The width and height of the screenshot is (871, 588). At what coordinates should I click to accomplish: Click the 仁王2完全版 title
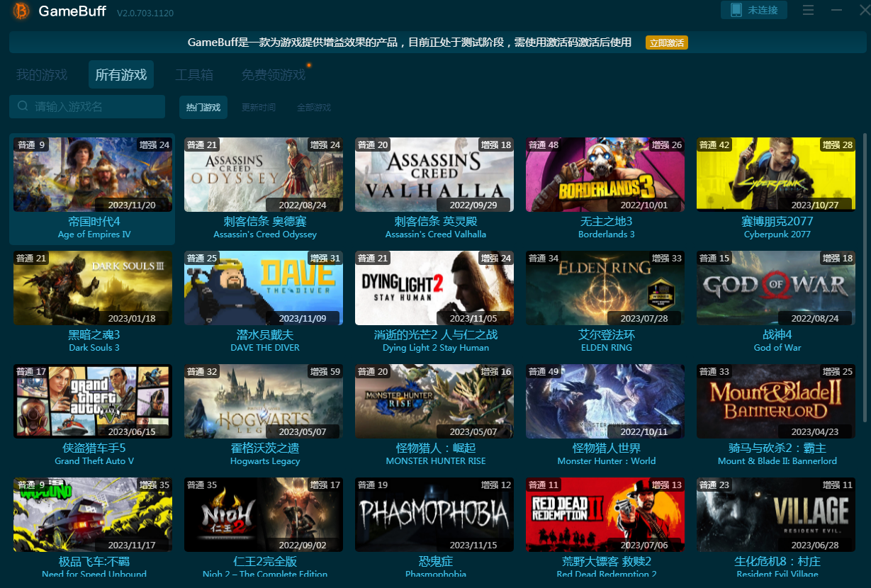point(265,561)
